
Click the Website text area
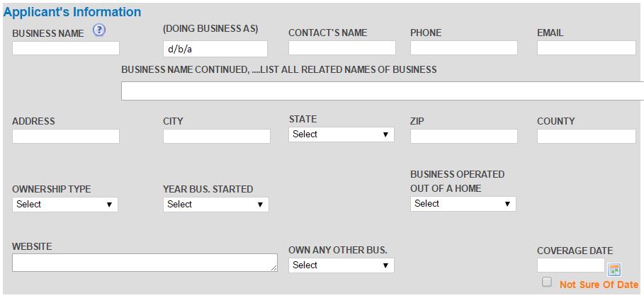tap(145, 263)
